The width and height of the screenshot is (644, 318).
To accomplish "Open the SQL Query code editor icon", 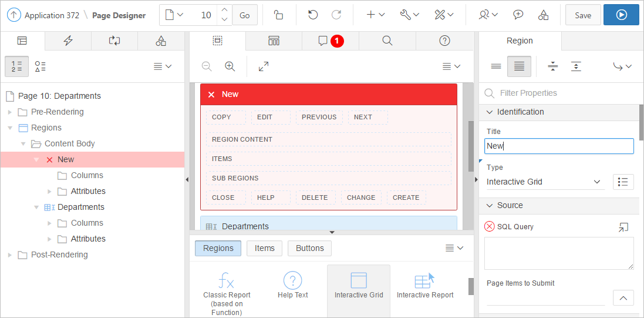I will click(623, 227).
